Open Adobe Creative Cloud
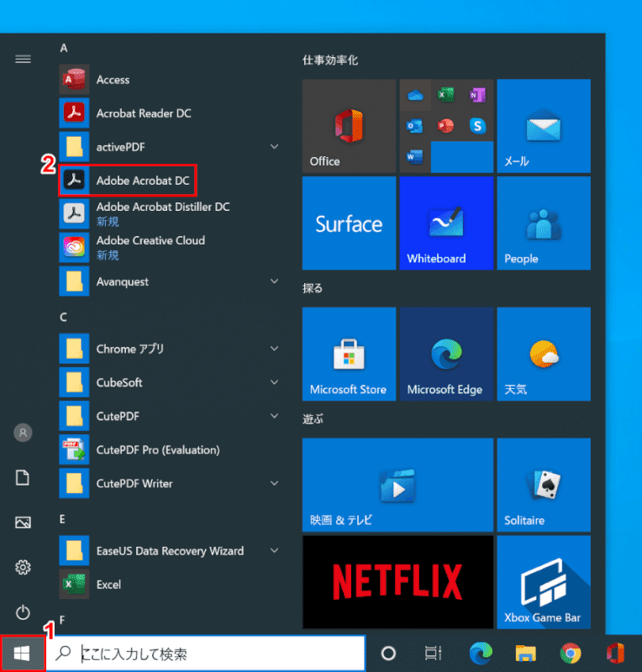The image size is (642, 672). pos(171,248)
